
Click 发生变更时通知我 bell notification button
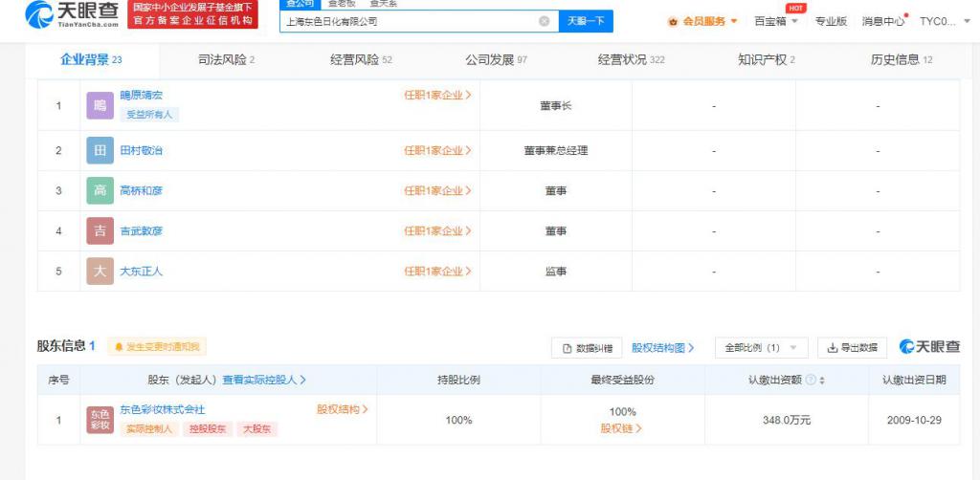(x=157, y=347)
